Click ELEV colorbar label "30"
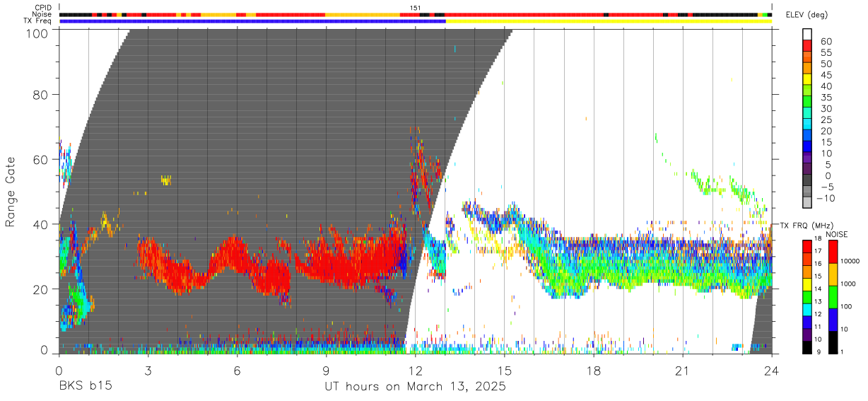Viewport: 868px width, 401px height. 826,109
